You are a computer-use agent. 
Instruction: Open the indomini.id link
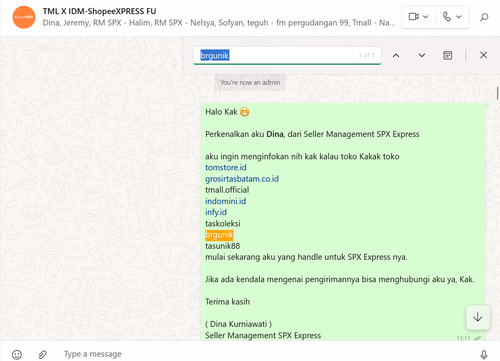pos(225,201)
